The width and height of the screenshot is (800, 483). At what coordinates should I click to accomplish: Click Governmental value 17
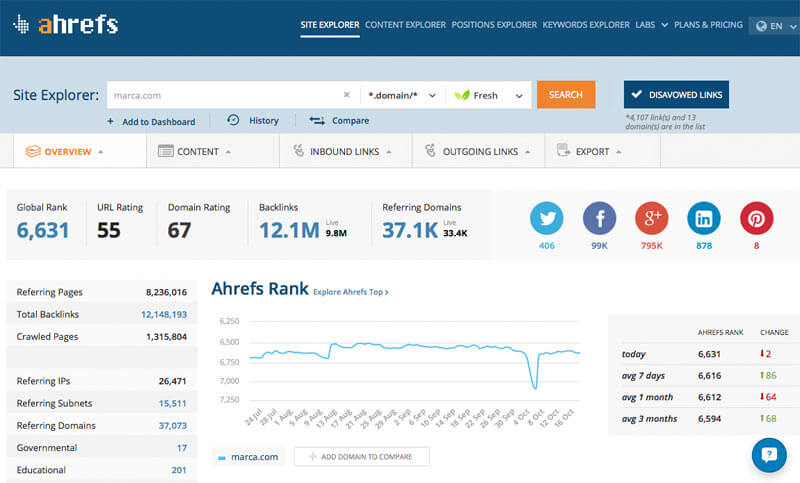[x=182, y=448]
